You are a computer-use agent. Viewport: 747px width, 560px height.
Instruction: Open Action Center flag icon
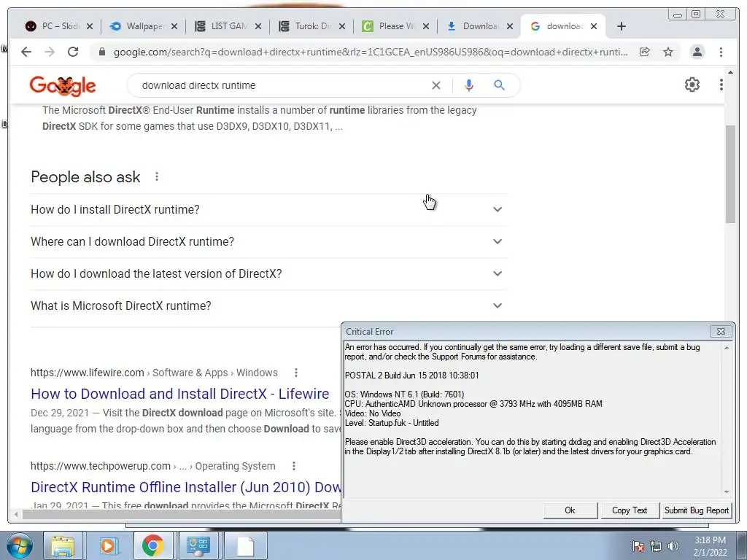638,546
